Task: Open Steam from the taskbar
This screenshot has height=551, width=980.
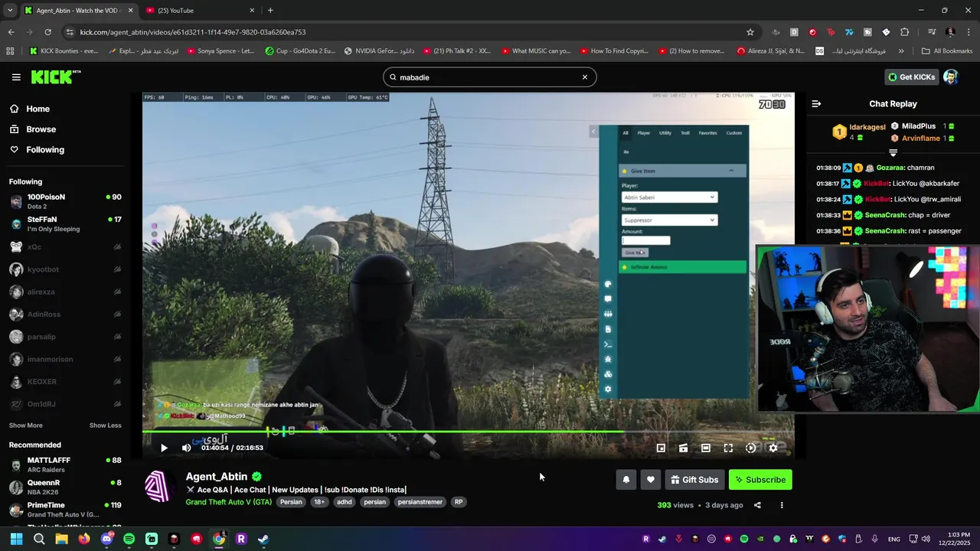Action: pyautogui.click(x=263, y=539)
